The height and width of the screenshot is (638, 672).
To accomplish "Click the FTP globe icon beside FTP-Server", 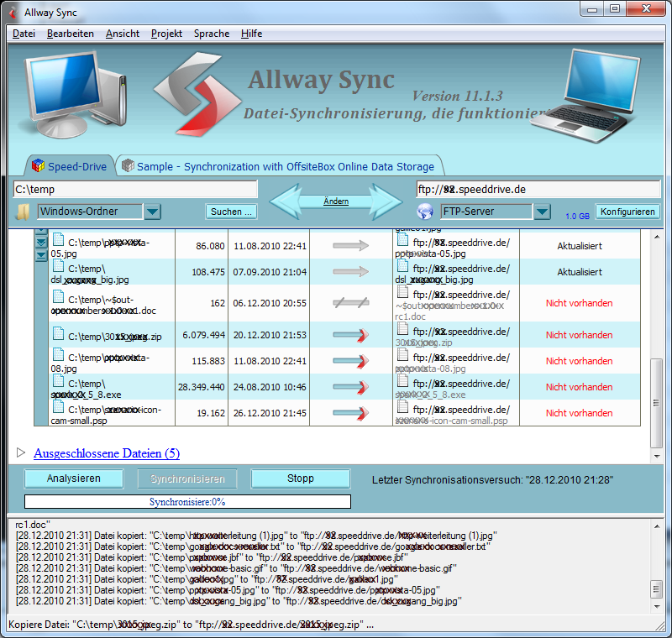I will [425, 212].
